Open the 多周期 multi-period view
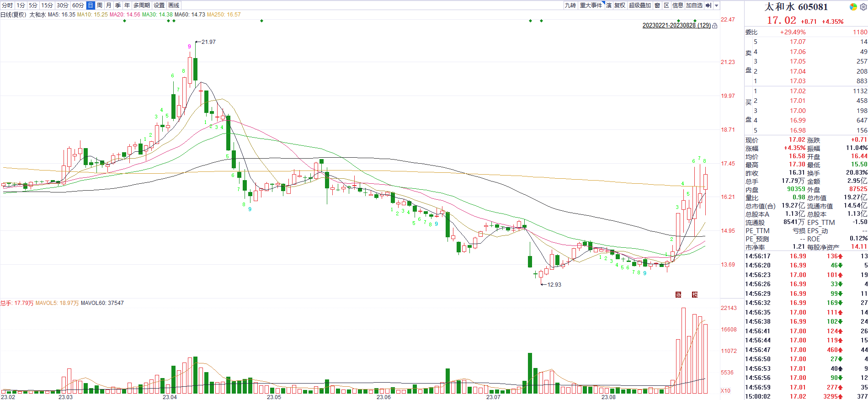This screenshot has width=868, height=400. pos(142,5)
